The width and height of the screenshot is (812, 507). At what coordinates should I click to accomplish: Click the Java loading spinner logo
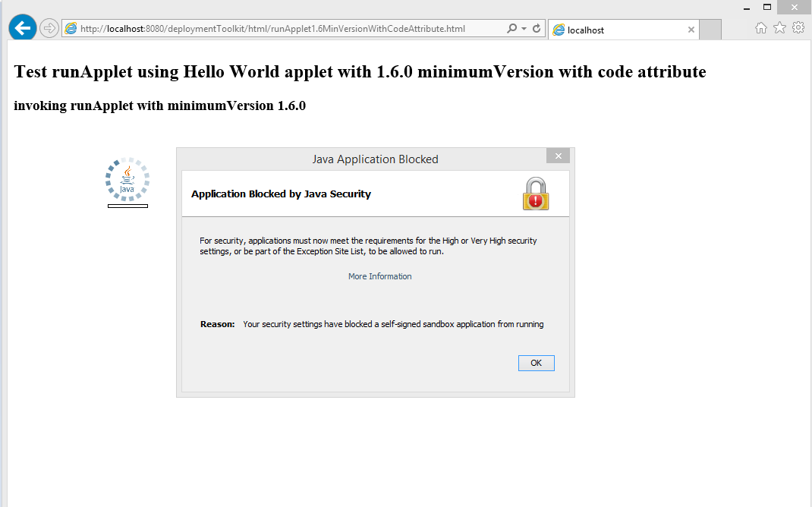point(127,180)
